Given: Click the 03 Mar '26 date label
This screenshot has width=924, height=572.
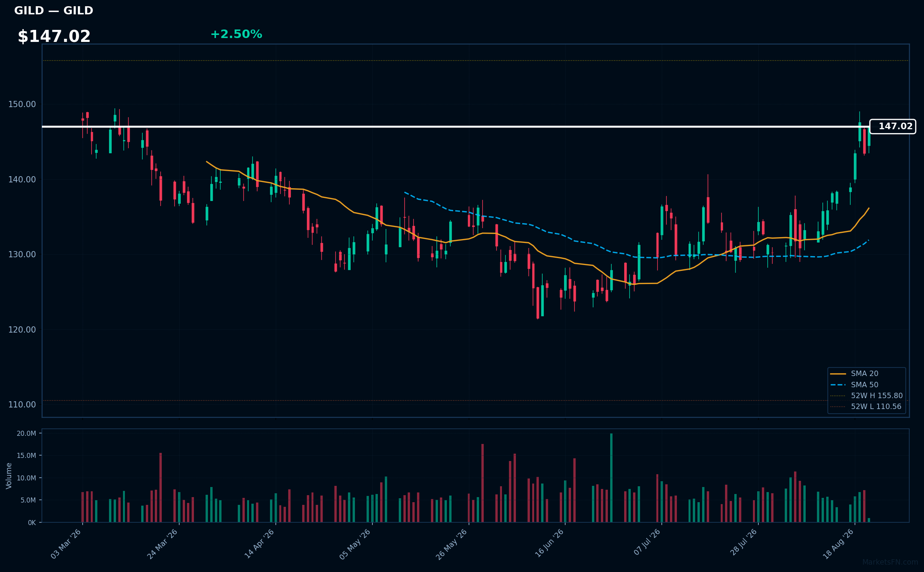Looking at the screenshot, I should tap(66, 544).
